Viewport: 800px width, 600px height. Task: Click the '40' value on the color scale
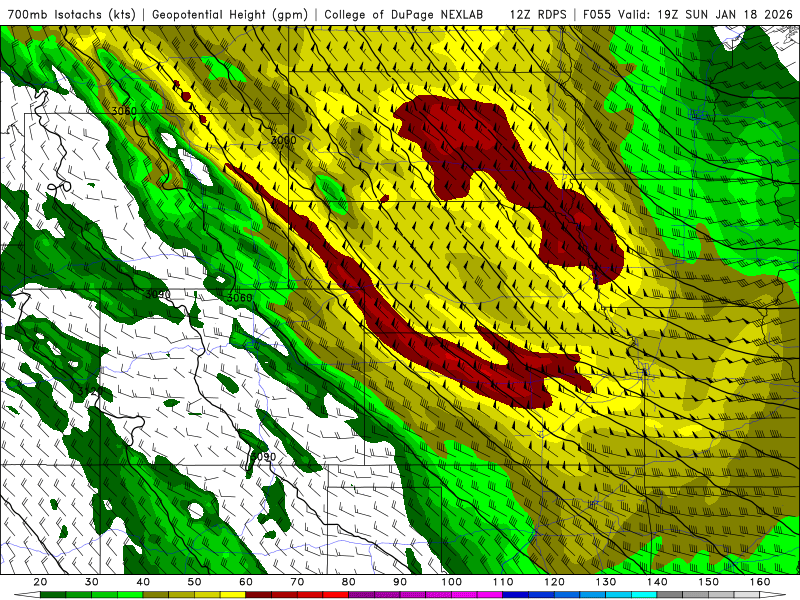[143, 582]
